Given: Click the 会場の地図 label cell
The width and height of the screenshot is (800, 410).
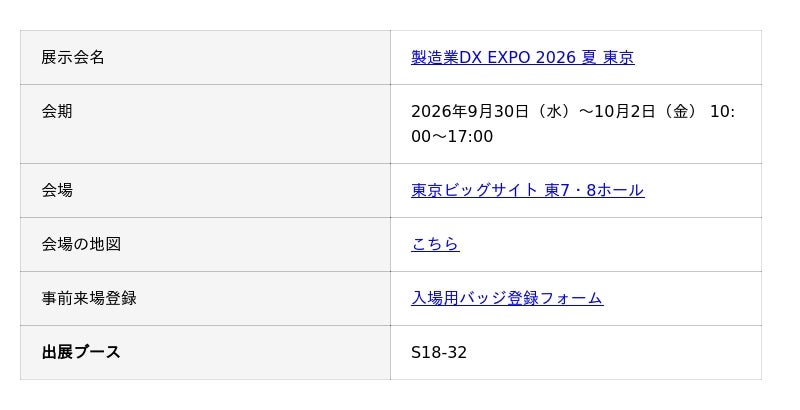Looking at the screenshot, I should 206,245.
